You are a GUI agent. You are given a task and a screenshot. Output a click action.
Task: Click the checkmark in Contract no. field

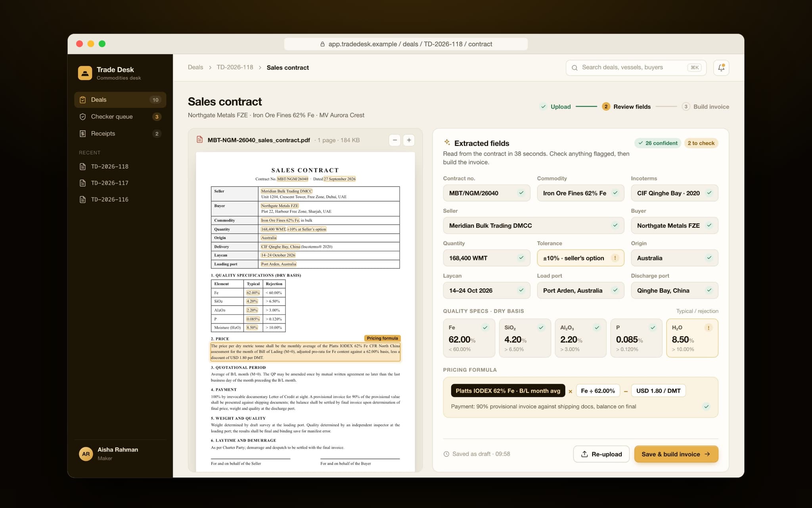pyautogui.click(x=521, y=193)
